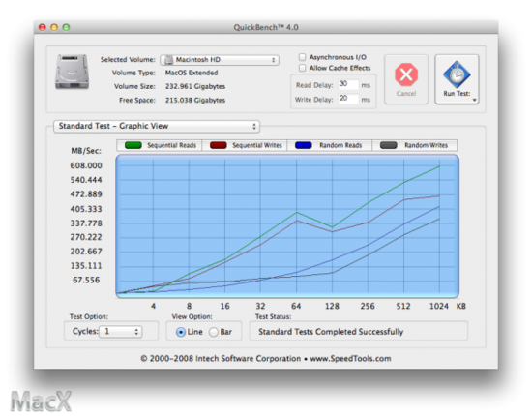The image size is (532, 416).
Task: Open the Cycles count dropdown
Action: (x=121, y=332)
